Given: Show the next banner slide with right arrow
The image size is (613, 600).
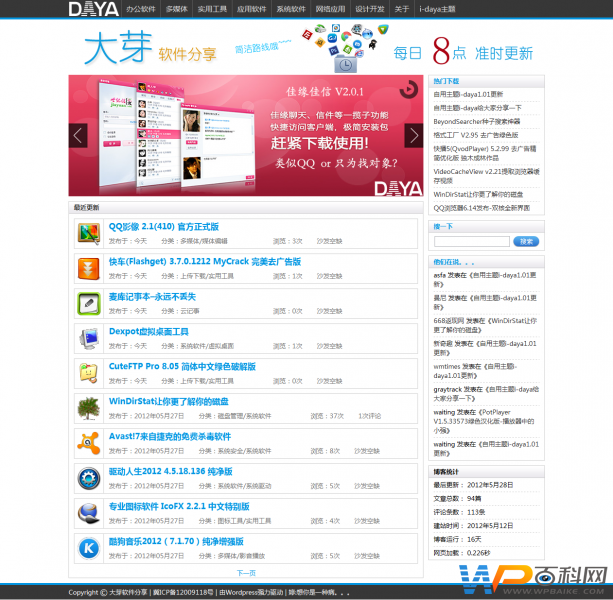Looking at the screenshot, I should point(414,136).
